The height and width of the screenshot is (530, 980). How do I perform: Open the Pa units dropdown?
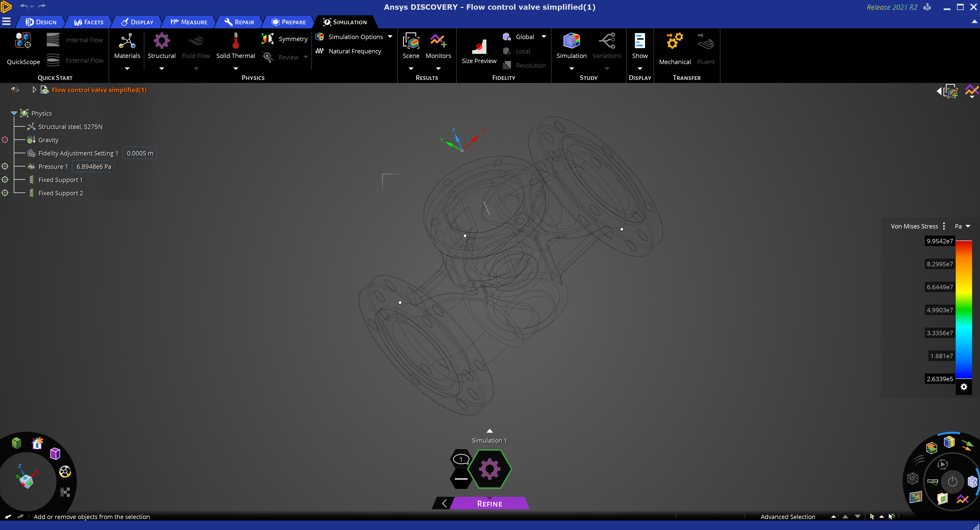[968, 226]
